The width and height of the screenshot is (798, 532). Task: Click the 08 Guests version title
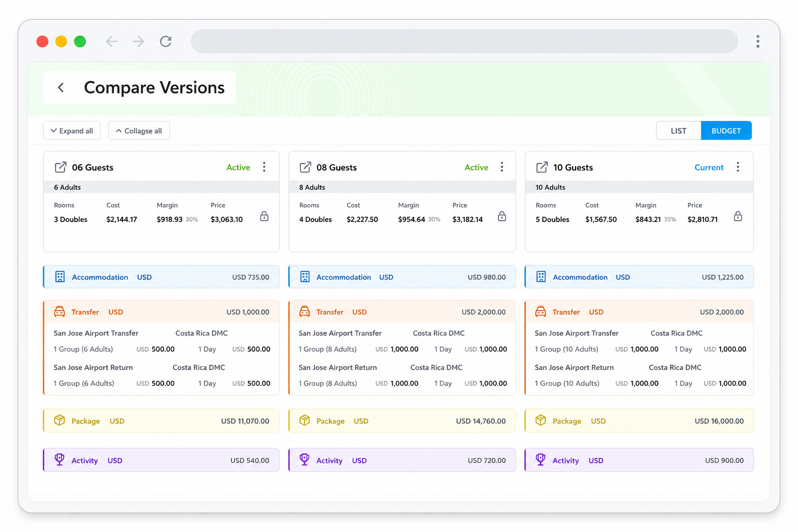pos(337,167)
